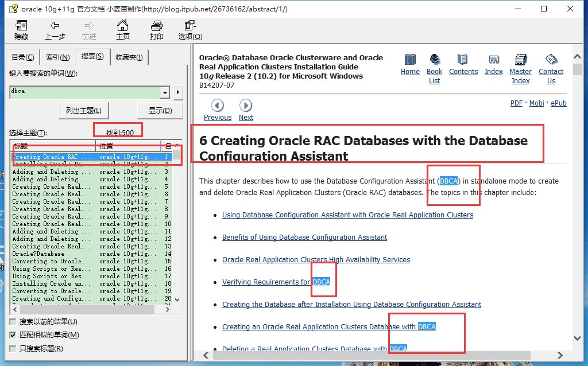The width and height of the screenshot is (588, 366).
Task: Click the Book List icon
Action: [435, 59]
